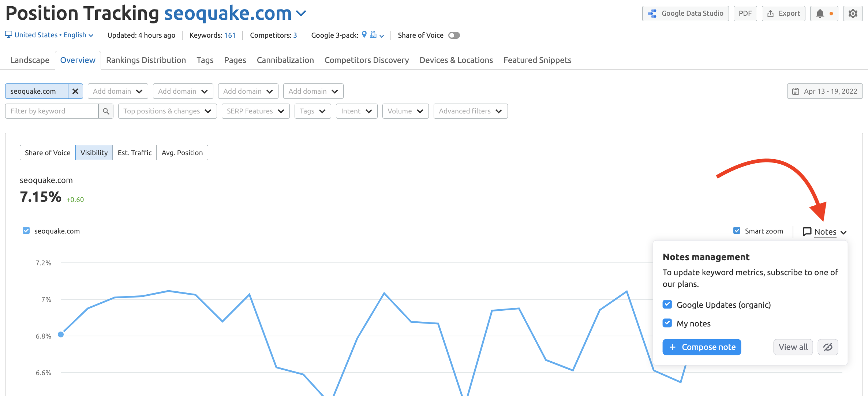Open the Volume filter dropdown
Image resolution: width=868 pixels, height=396 pixels.
405,111
